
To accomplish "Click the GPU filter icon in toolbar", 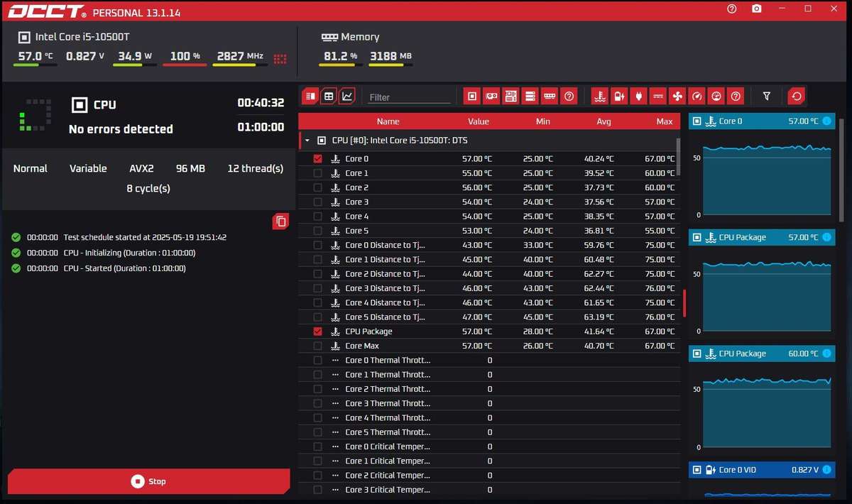I will pyautogui.click(x=491, y=96).
